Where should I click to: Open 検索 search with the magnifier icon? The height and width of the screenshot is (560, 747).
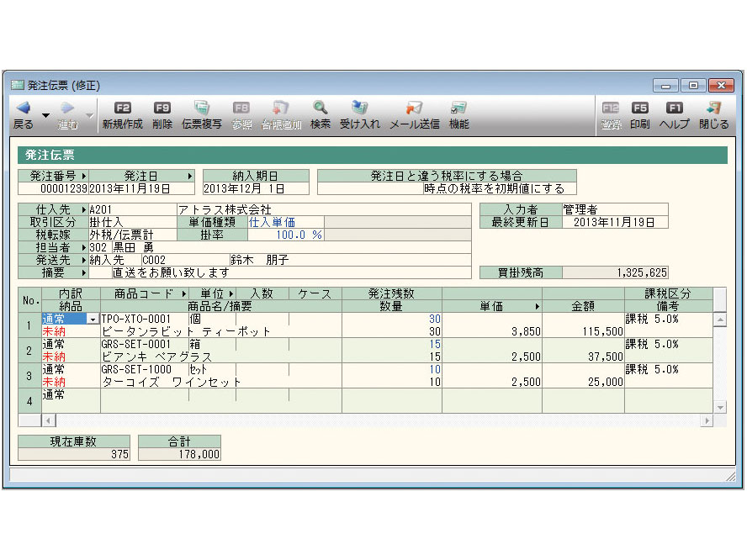pos(320,108)
